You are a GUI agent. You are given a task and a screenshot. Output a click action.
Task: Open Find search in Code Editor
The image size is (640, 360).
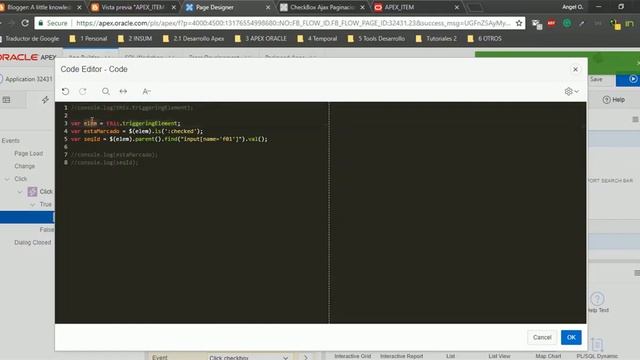[x=106, y=91]
